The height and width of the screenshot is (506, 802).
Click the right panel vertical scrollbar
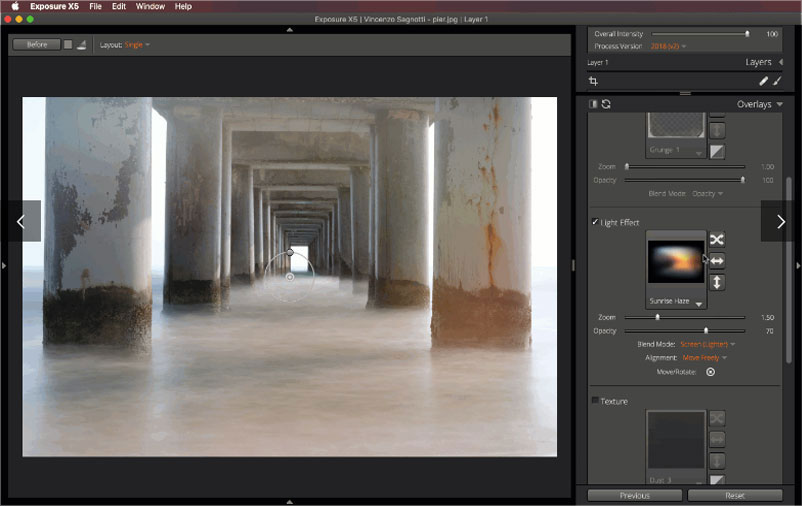coord(789,271)
